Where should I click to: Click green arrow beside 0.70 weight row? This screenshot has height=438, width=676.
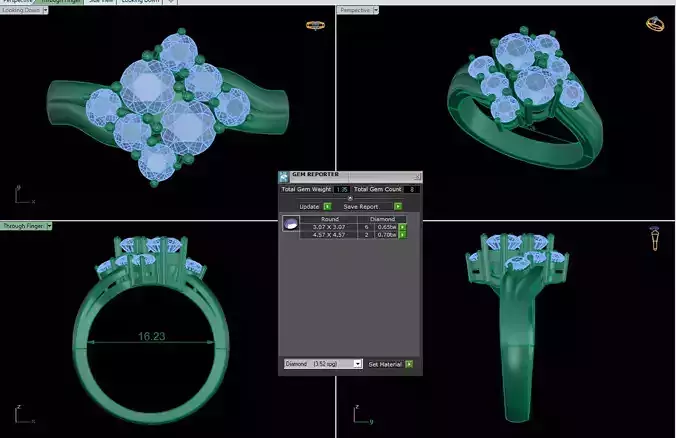tap(403, 235)
